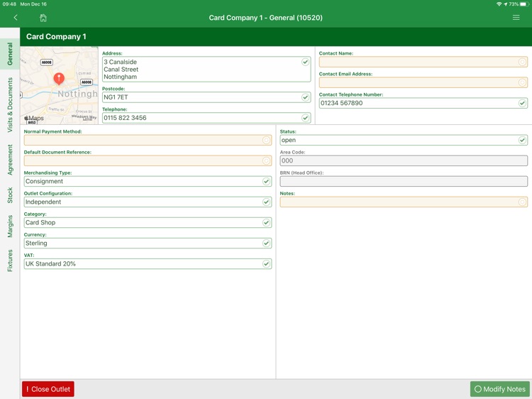
Task: Tap the red Close Outlet button
Action: [x=48, y=389]
